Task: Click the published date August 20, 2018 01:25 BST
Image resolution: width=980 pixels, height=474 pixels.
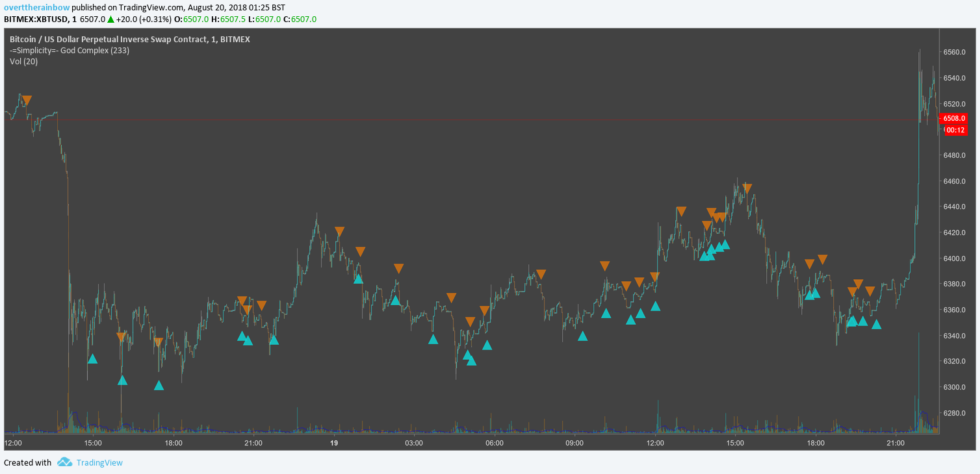Action: [x=236, y=8]
